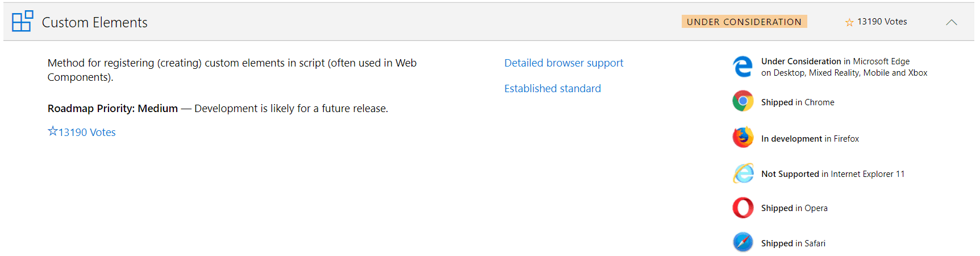Click the Custom Elements grid icon
This screenshot has width=980, height=256.
pos(22,22)
